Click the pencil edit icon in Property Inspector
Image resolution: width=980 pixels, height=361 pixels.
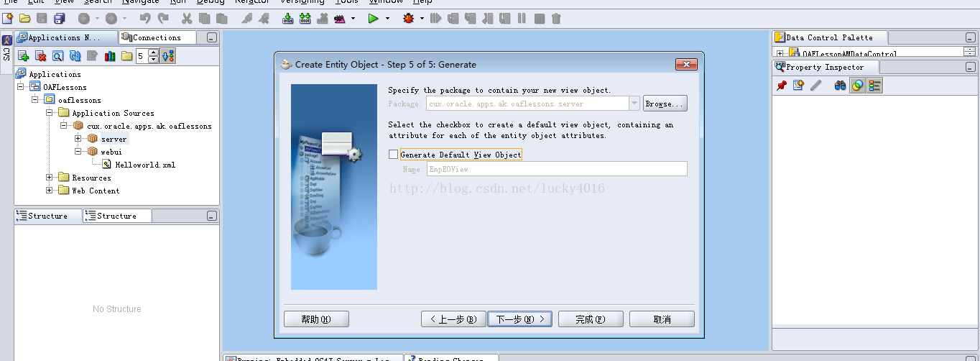(x=815, y=86)
